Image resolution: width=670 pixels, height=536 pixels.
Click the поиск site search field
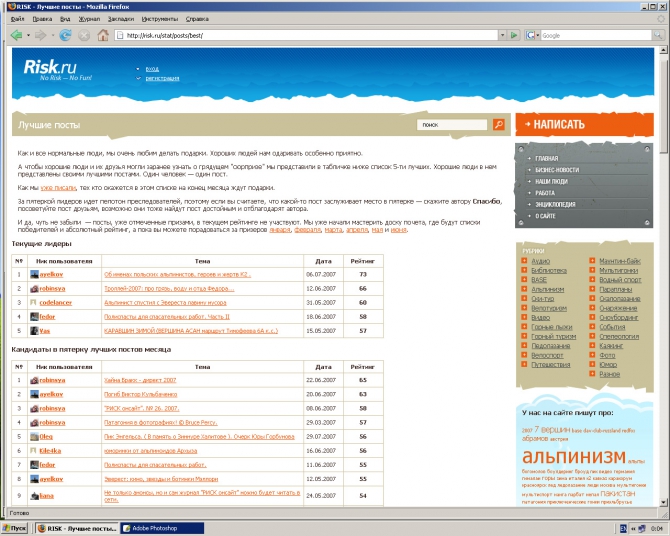coord(452,124)
